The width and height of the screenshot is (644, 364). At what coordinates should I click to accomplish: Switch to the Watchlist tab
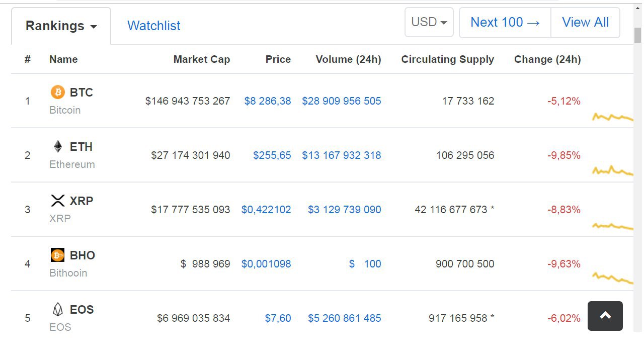click(153, 26)
